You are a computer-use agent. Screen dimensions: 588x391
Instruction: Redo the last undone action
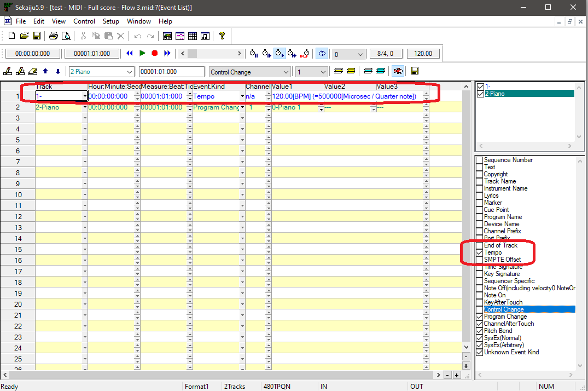(x=150, y=36)
